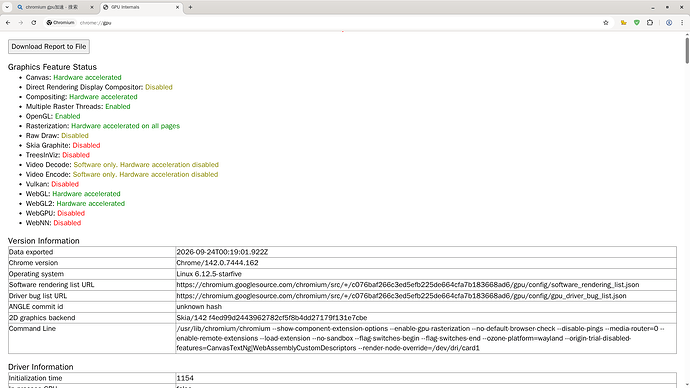Click the 'Chrome version' row label

(x=33, y=263)
